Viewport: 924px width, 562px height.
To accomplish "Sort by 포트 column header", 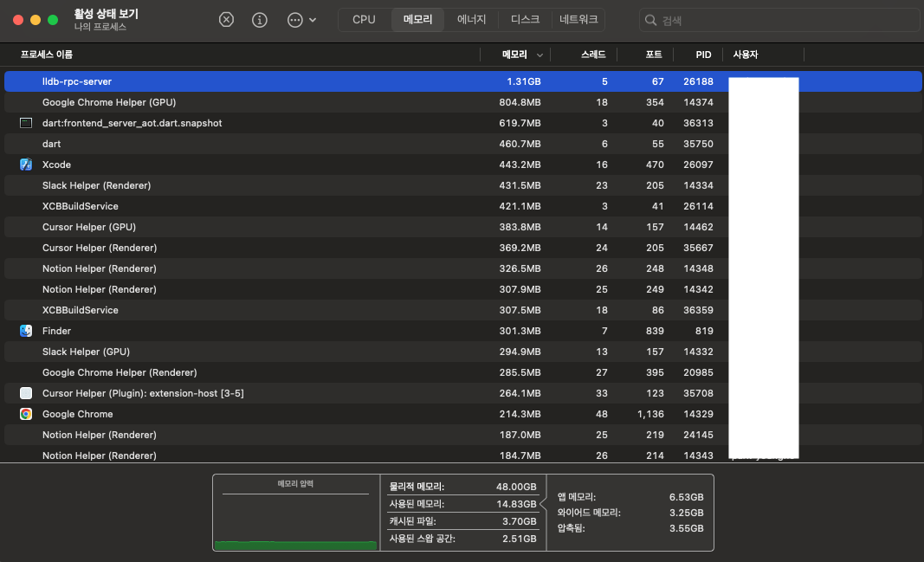I will click(654, 55).
